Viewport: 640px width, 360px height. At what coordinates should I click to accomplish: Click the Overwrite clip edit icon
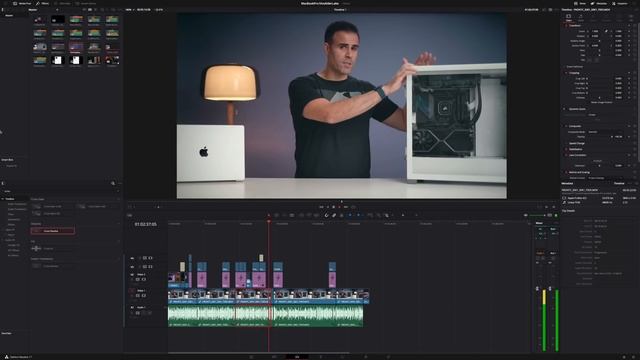[x=309, y=215]
